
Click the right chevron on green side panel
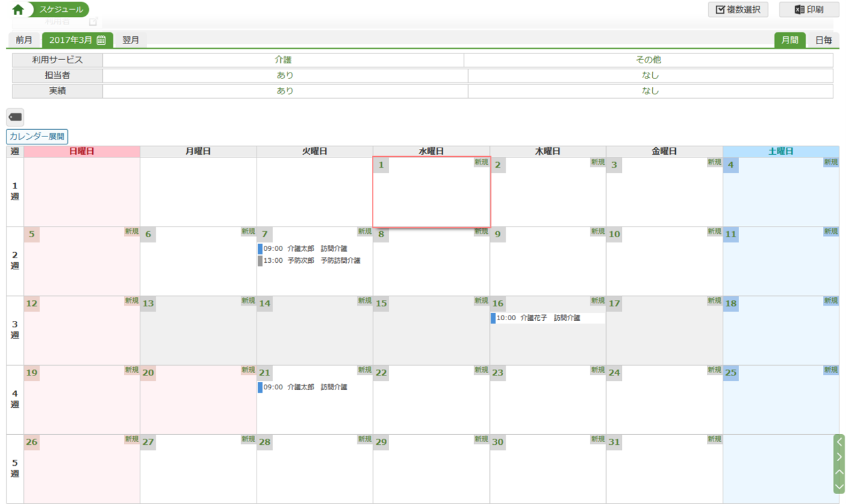click(x=839, y=457)
